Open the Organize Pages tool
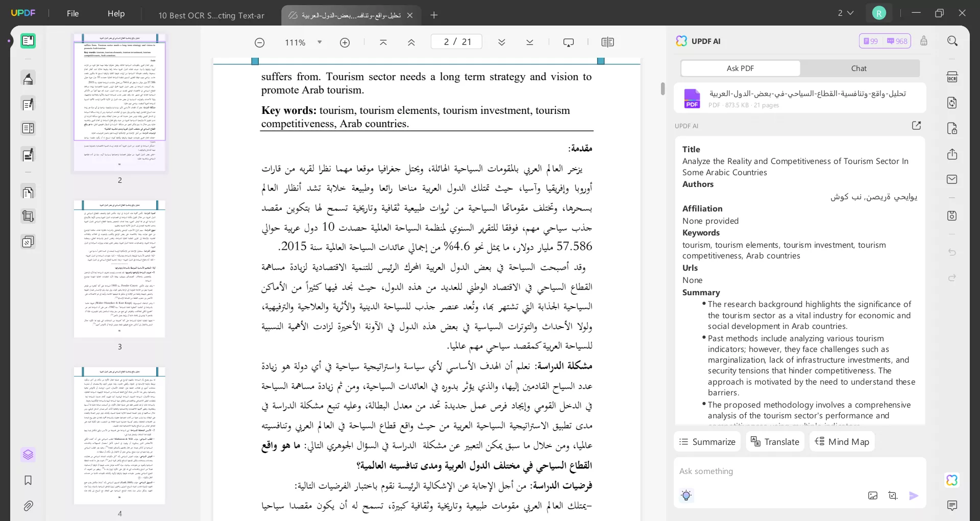This screenshot has height=521, width=980. [28, 128]
